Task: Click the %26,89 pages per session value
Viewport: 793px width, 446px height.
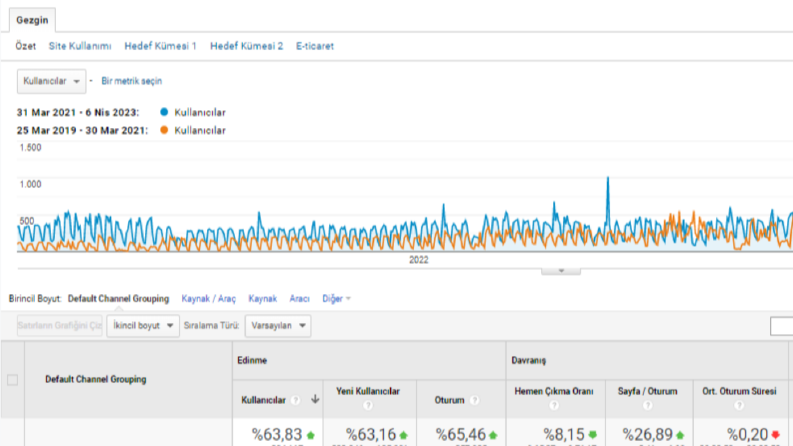Action: 647,434
